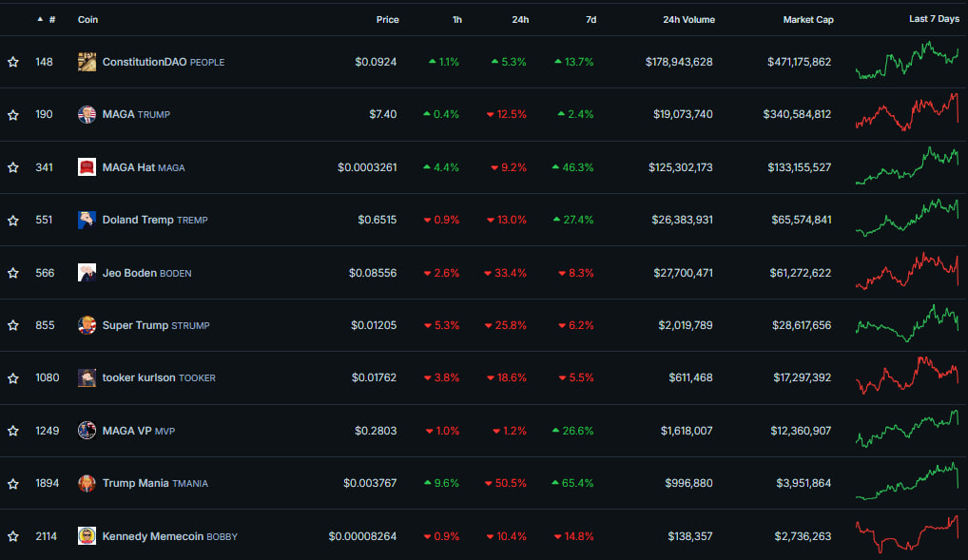Open the Jeo Boden 7-day sparkline chart

click(907, 271)
